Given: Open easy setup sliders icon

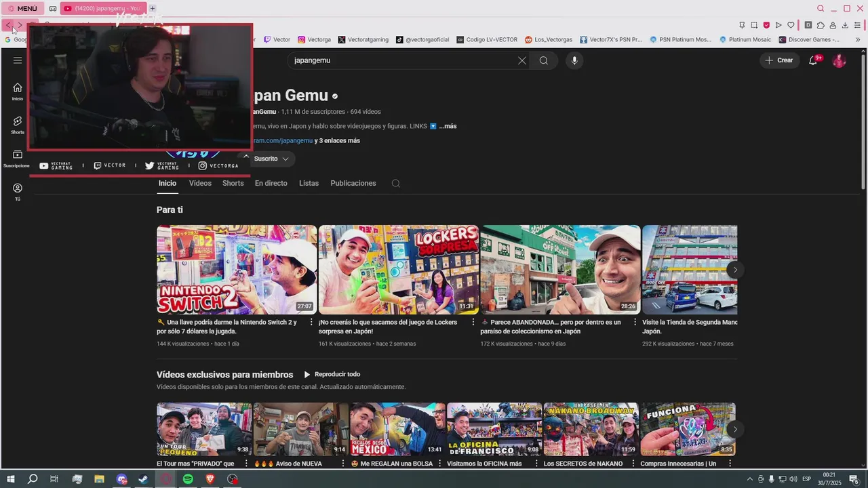Looking at the screenshot, I should [857, 25].
